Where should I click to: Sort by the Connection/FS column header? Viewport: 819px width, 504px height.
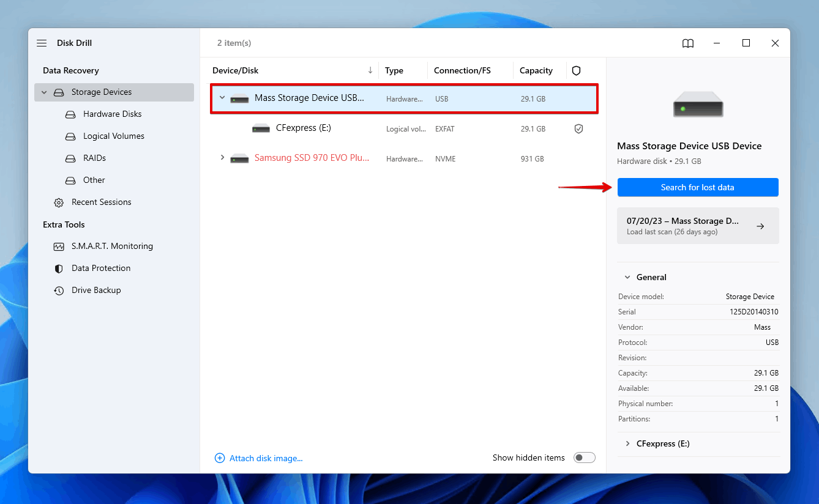pyautogui.click(x=462, y=70)
